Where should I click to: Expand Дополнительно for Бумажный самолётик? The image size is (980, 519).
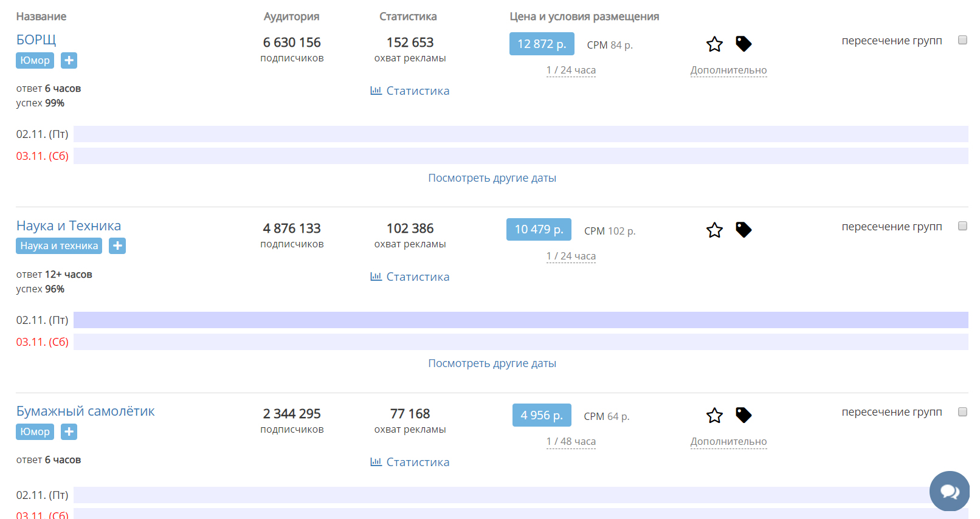728,442
